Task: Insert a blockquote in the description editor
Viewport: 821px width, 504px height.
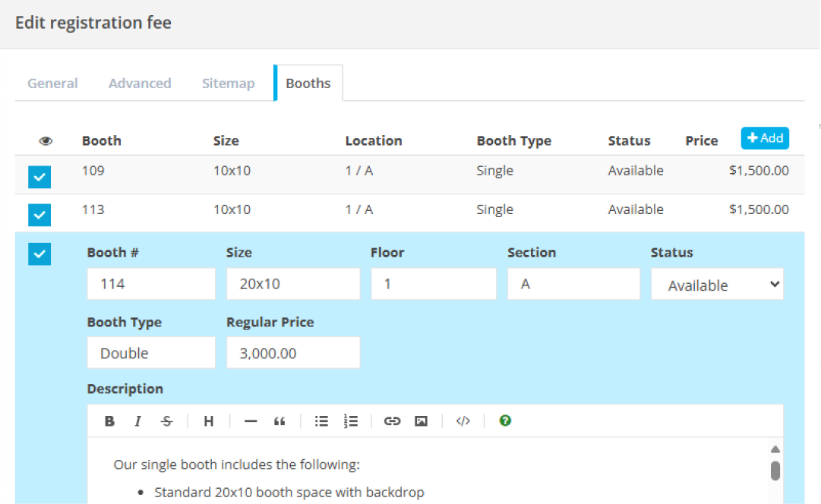Action: (279, 421)
